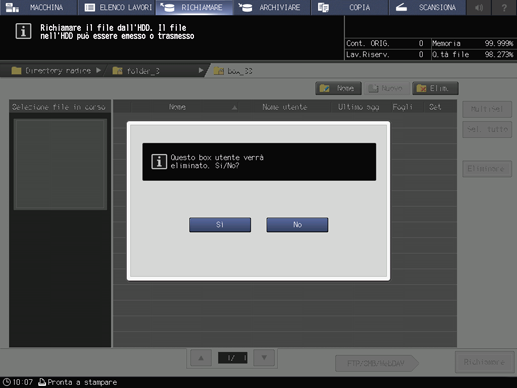Click the Nuovo button

click(386, 88)
